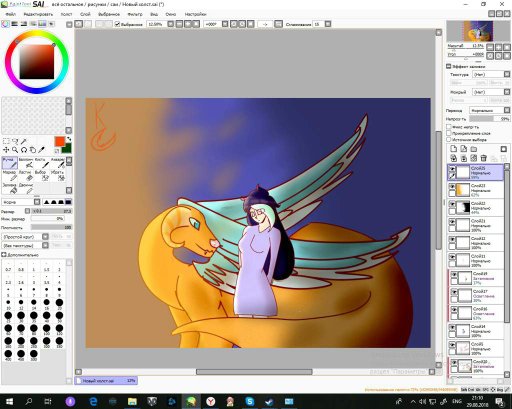Open the Редактировать menu
The image size is (512, 409).
(38, 14)
